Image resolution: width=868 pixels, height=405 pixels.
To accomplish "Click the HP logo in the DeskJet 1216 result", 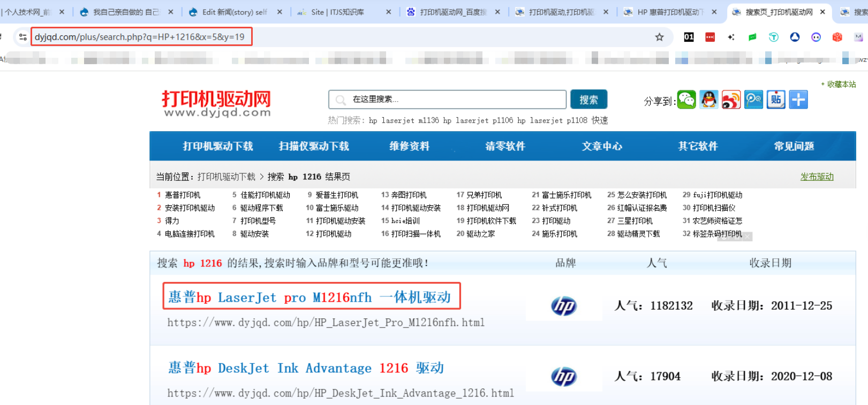I will [x=564, y=376].
